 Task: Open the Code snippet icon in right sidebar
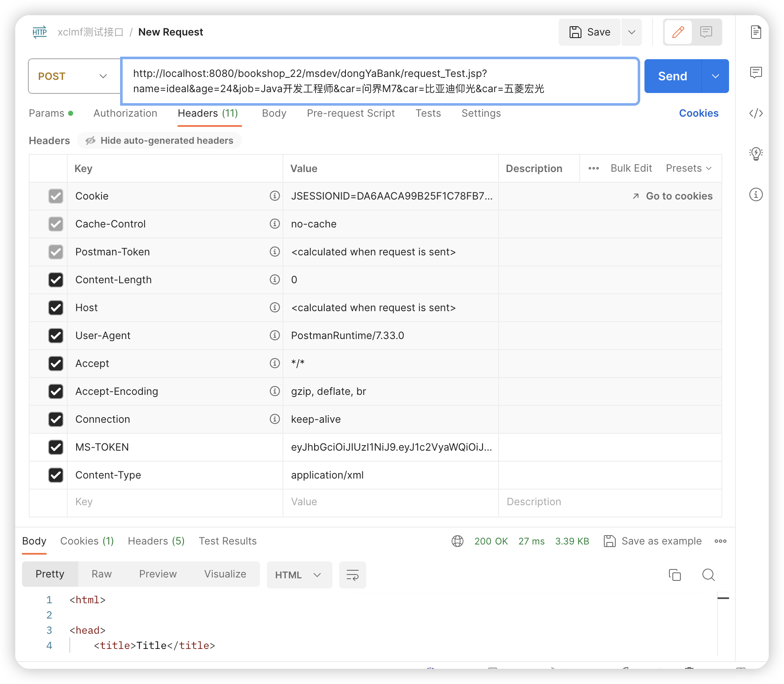tap(756, 113)
